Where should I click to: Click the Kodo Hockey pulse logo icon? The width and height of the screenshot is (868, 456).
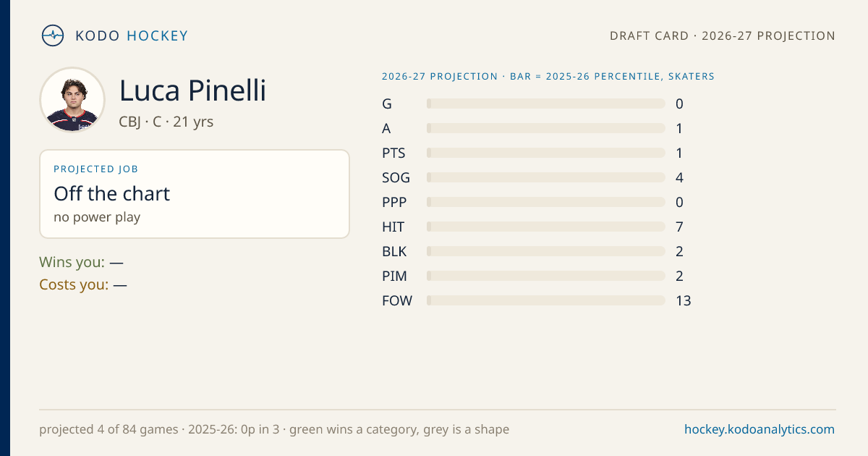click(x=53, y=35)
